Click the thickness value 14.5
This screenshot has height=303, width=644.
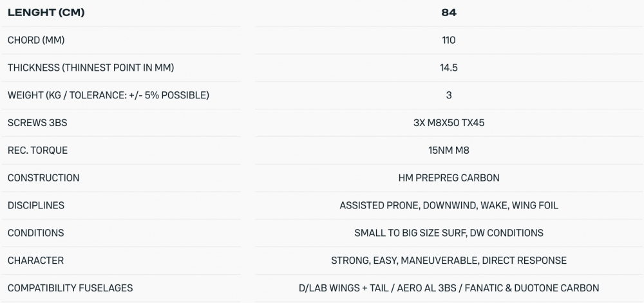449,68
